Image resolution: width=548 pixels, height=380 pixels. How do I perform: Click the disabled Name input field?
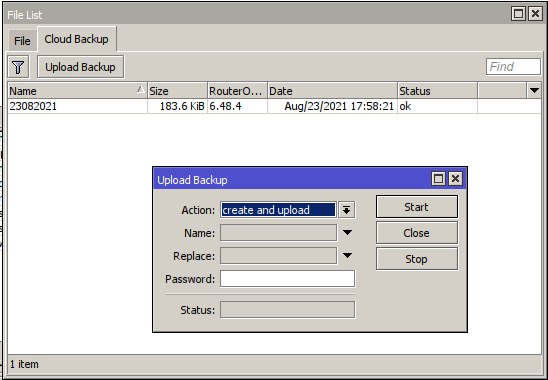click(278, 233)
